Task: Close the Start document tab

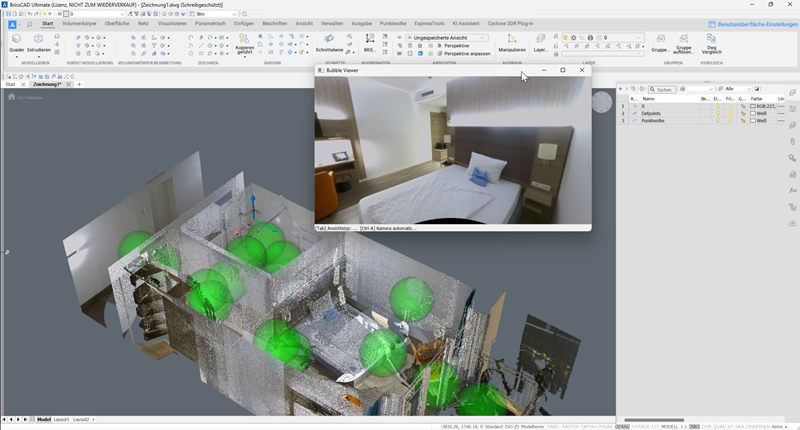Action: click(x=23, y=84)
